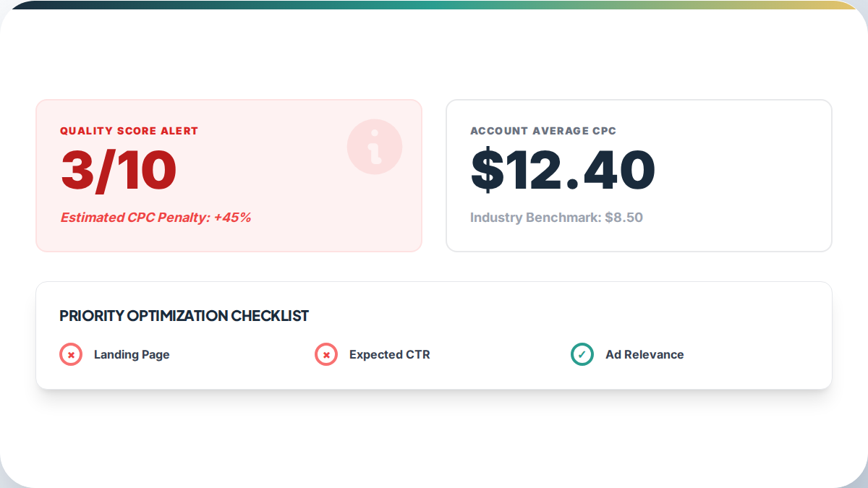The width and height of the screenshot is (868, 488).
Task: Click the red X icon beside Expected CTR
Action: [326, 355]
